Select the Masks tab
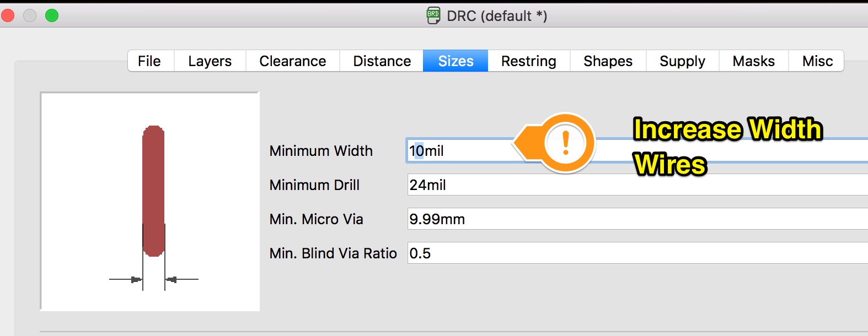 [753, 61]
